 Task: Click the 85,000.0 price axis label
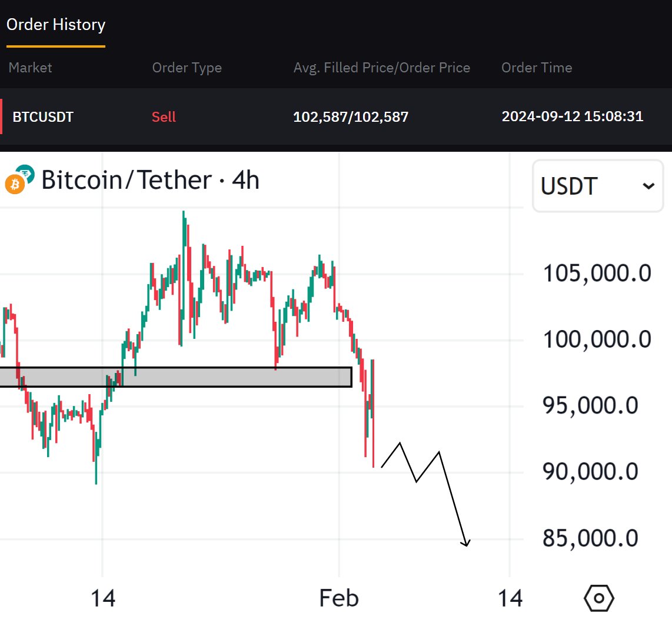tap(591, 538)
